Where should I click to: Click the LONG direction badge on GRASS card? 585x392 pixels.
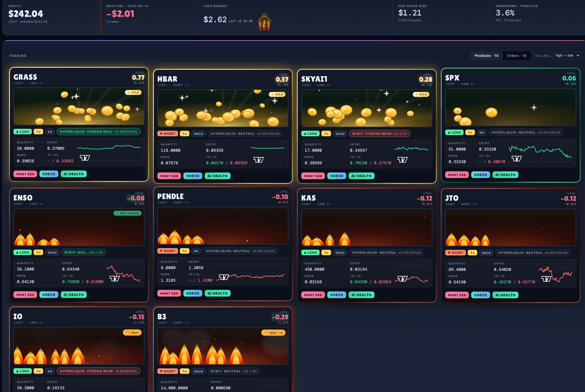coord(22,132)
